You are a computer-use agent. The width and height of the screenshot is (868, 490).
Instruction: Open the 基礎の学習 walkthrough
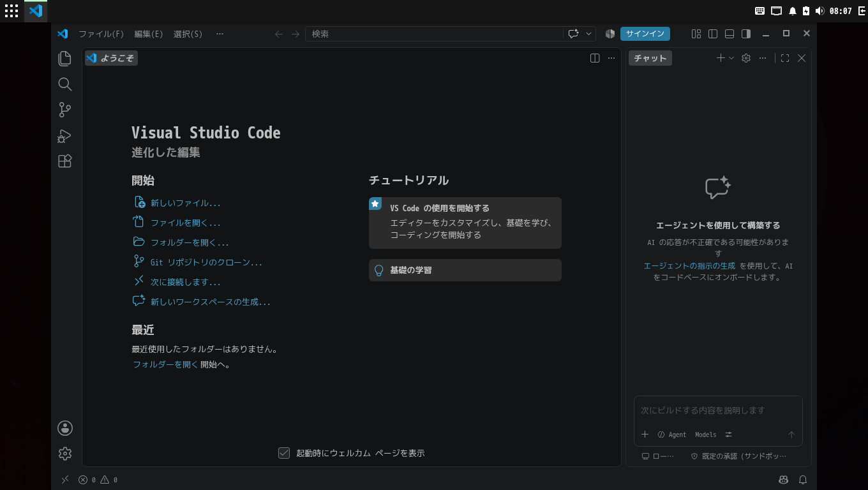465,270
